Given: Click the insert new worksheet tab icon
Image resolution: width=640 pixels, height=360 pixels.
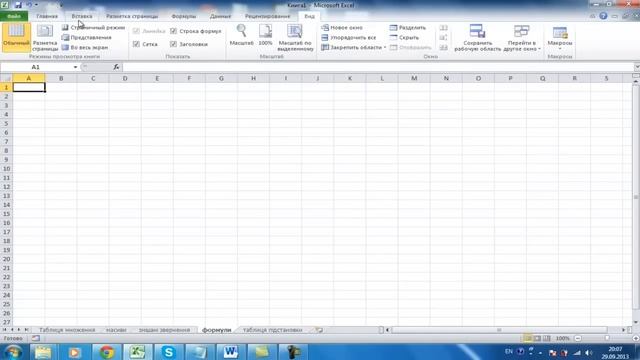Looking at the screenshot, I should (x=319, y=330).
